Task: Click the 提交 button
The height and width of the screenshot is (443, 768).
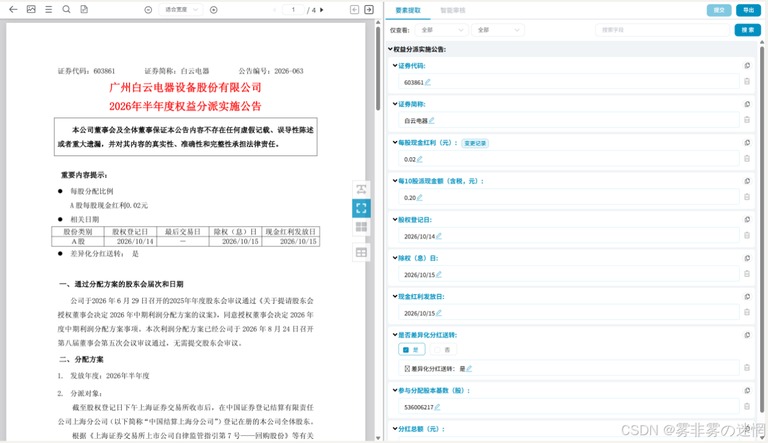Action: (x=719, y=10)
